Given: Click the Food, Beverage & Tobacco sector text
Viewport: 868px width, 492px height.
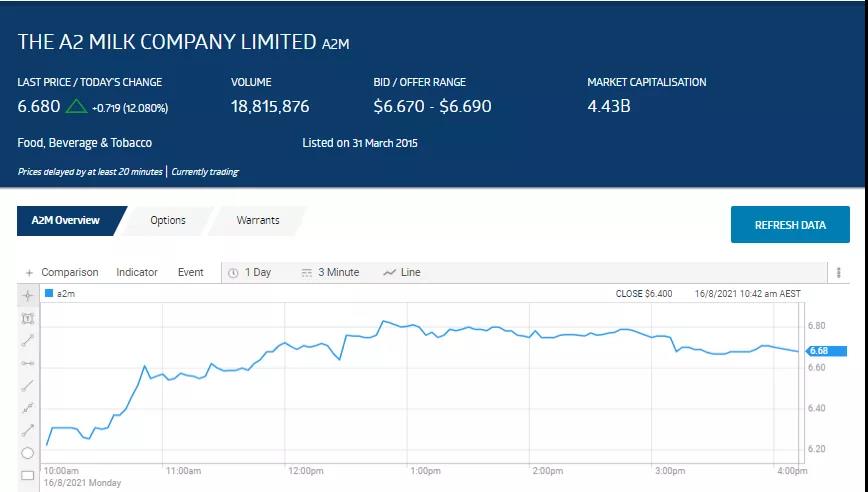Looking at the screenshot, I should coord(85,143).
